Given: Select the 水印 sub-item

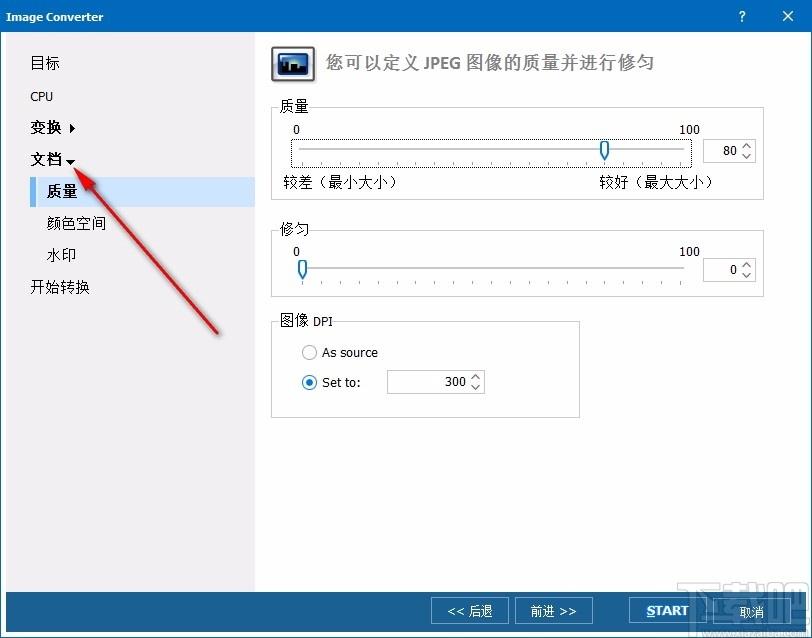Looking at the screenshot, I should click(61, 255).
